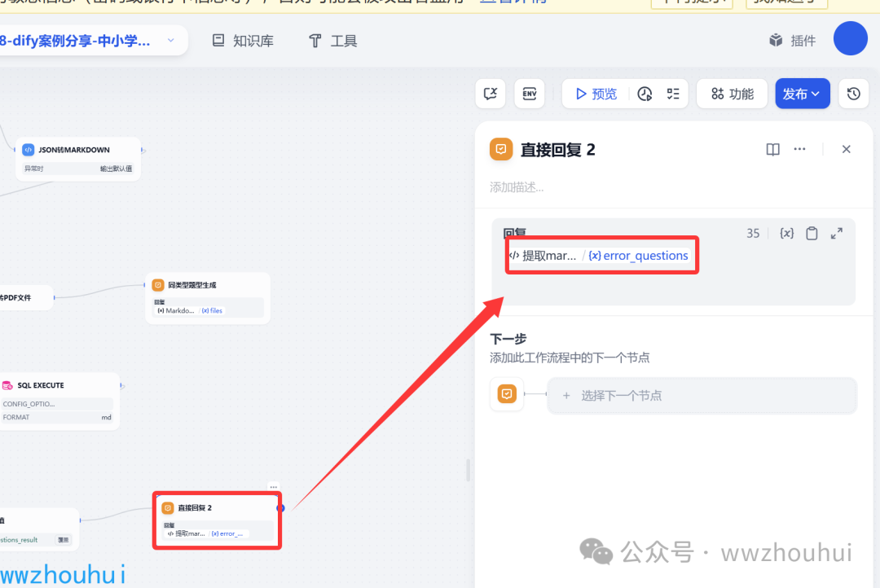The image size is (880, 588).
Task: Click 选择下一个节点 to add next node
Action: point(702,396)
